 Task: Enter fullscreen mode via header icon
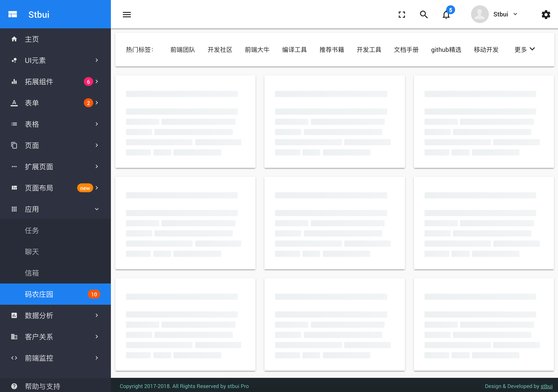(x=402, y=15)
